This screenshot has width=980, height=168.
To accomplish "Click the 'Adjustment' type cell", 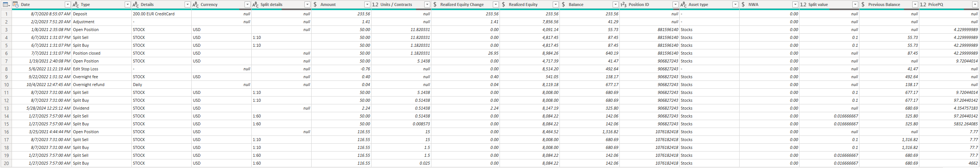I will coord(101,22).
